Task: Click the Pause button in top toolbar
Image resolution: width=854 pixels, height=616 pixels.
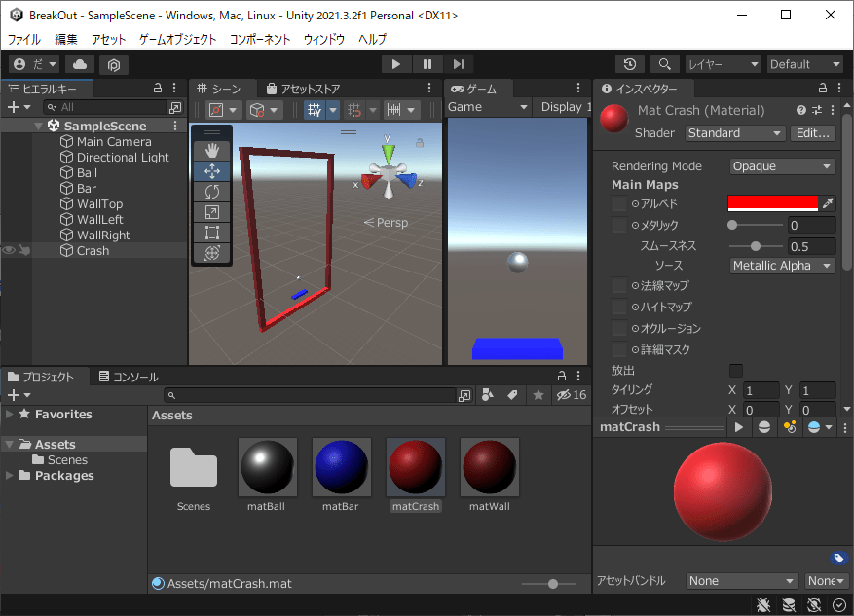Action: [x=427, y=64]
